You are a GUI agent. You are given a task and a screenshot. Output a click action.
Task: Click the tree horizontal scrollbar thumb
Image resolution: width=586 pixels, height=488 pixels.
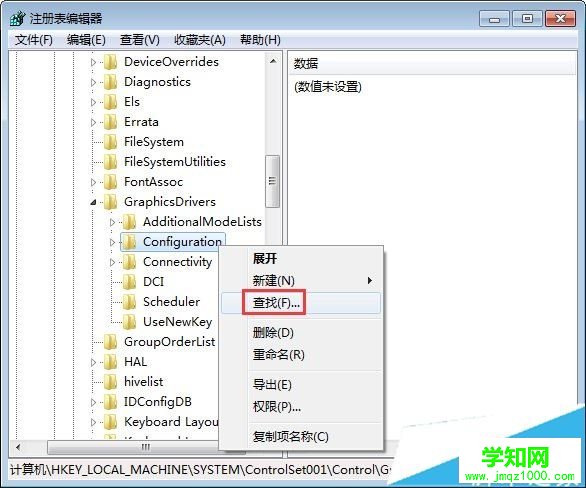146,447
